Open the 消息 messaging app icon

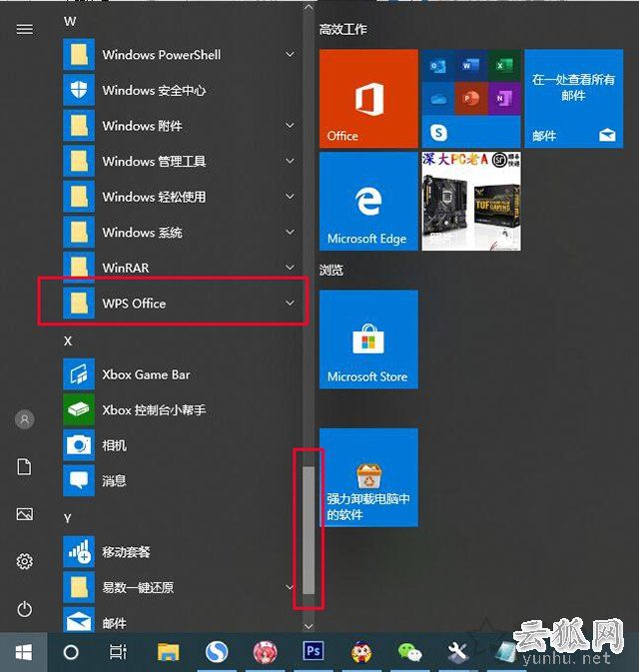point(79,480)
